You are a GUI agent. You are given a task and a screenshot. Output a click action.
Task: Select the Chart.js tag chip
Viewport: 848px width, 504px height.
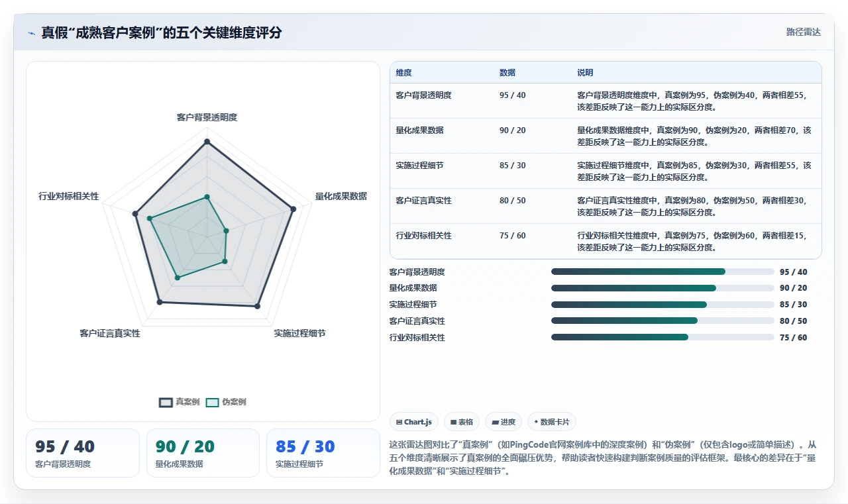point(414,422)
